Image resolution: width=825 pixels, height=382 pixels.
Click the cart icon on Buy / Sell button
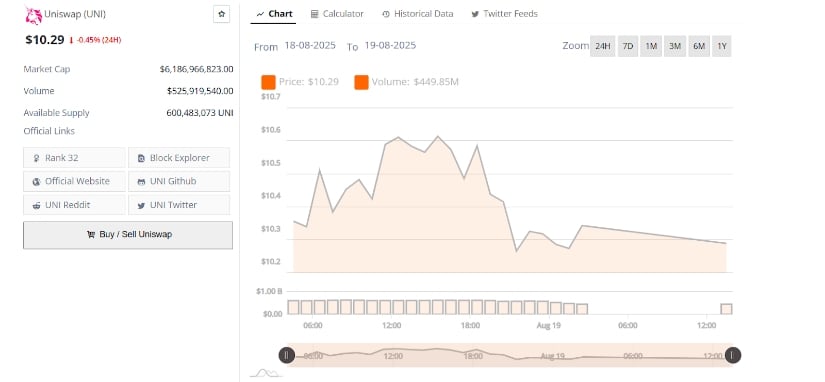[x=91, y=235]
